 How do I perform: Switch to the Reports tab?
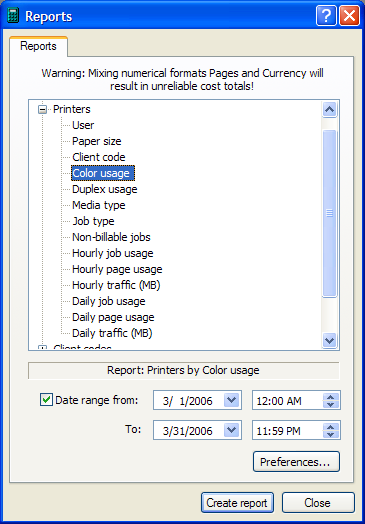click(38, 46)
